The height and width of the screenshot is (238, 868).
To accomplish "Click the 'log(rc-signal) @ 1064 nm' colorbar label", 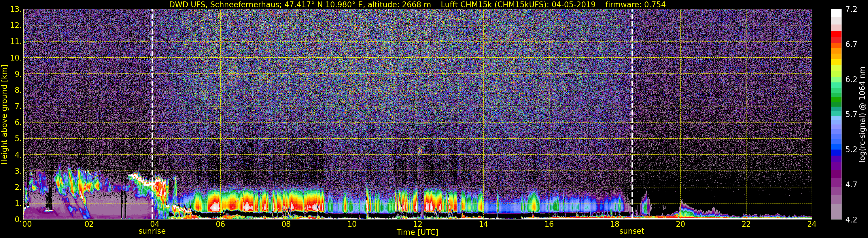I will 862,114.
